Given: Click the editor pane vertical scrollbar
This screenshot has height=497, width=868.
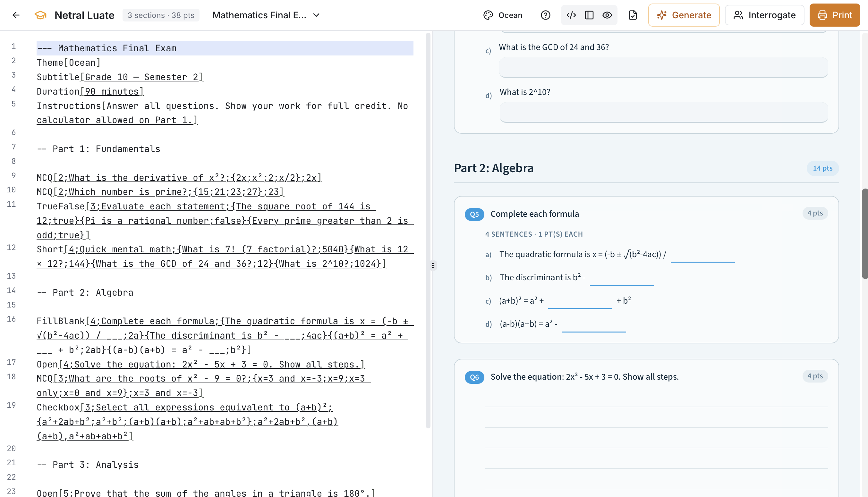Looking at the screenshot, I should (x=428, y=231).
